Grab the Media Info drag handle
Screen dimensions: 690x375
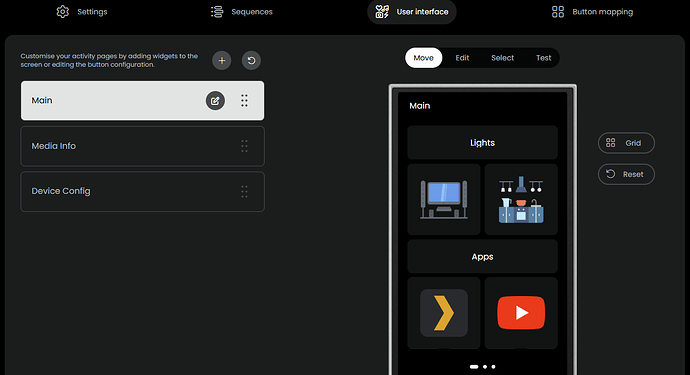click(244, 146)
